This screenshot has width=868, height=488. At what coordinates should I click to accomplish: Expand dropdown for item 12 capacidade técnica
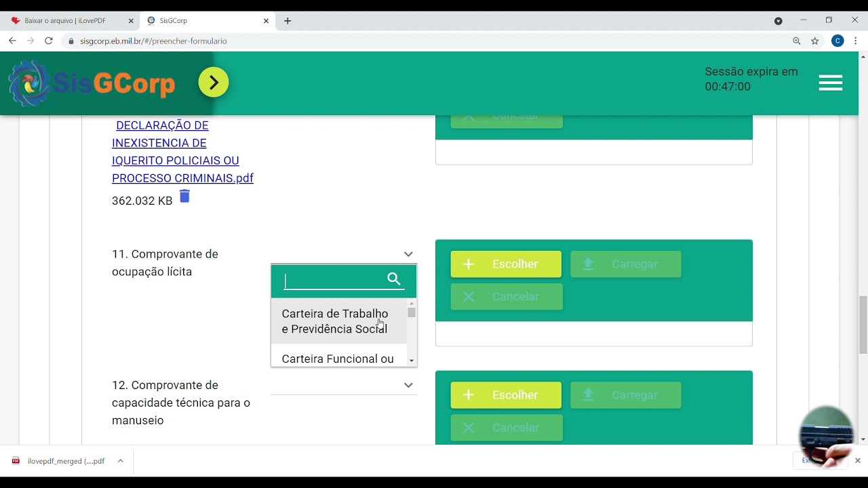[x=408, y=385]
